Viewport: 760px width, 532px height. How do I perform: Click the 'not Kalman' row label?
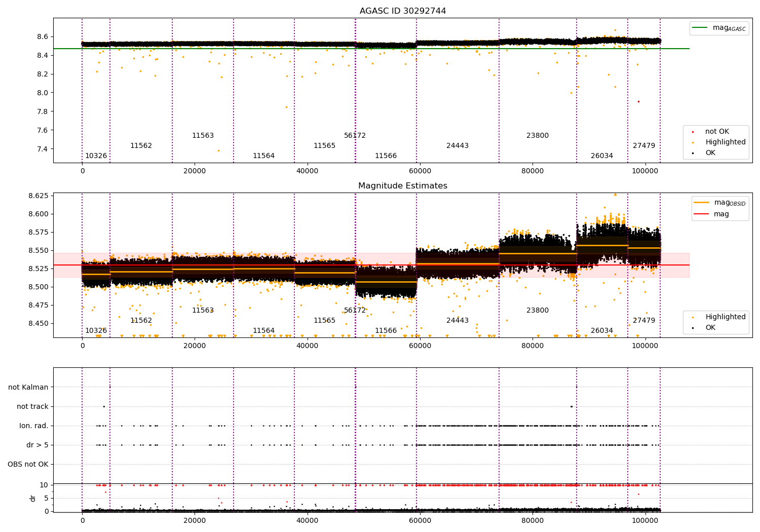[28, 387]
